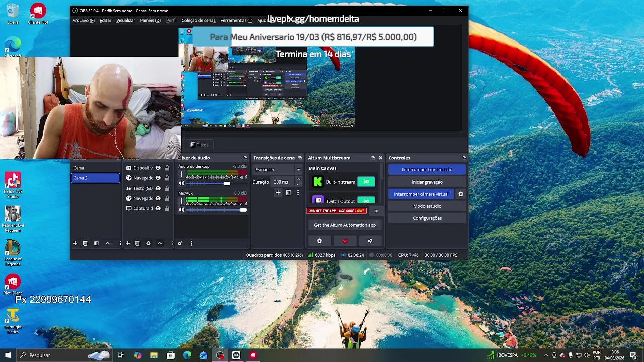
Task: Mute Áudio do desktop speaker icon
Action: point(182,183)
